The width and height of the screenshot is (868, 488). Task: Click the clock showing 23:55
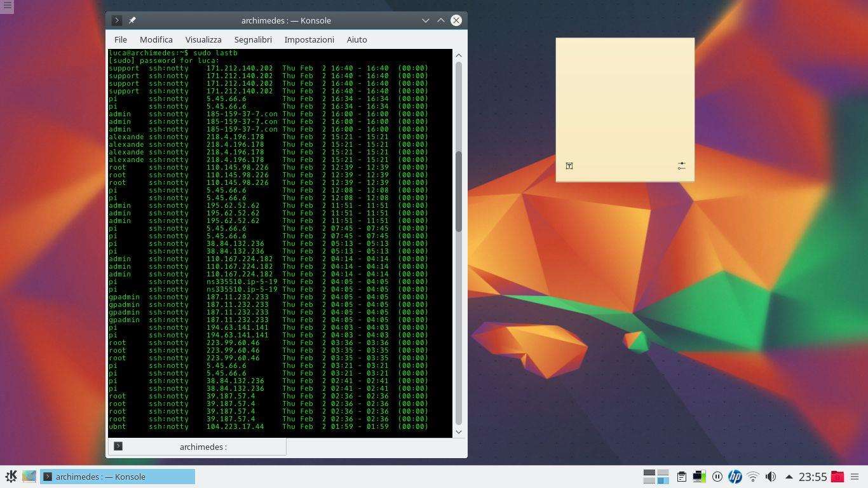(812, 477)
